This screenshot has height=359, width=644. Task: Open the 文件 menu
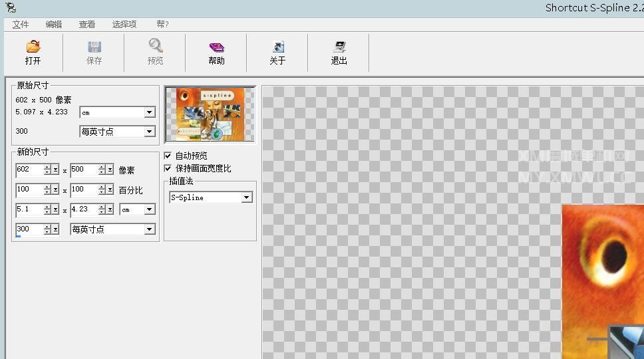[21, 24]
